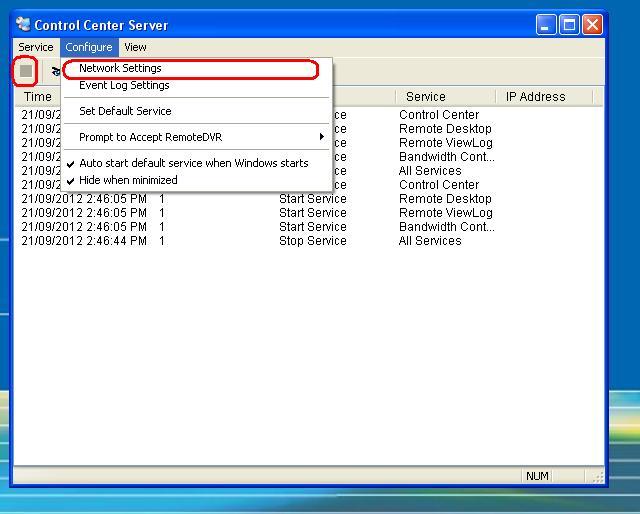Maximize the Control Center Server window
640x514 pixels.
pyautogui.click(x=569, y=25)
